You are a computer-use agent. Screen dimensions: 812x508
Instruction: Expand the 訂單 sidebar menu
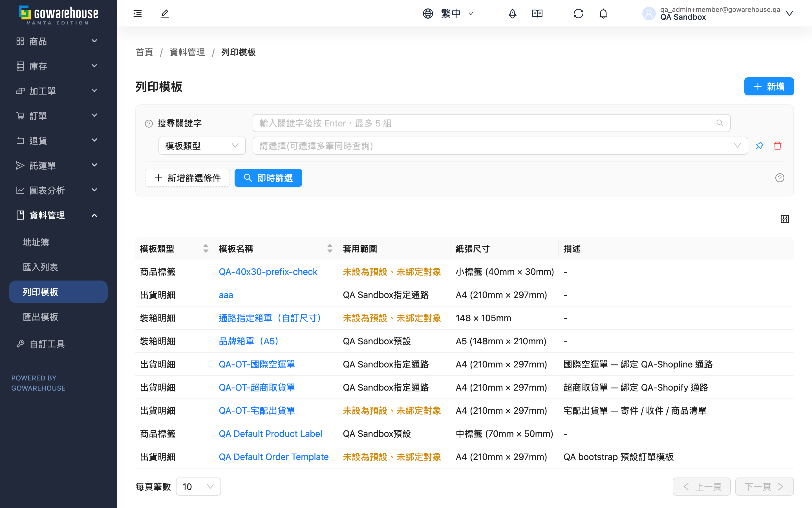point(58,116)
